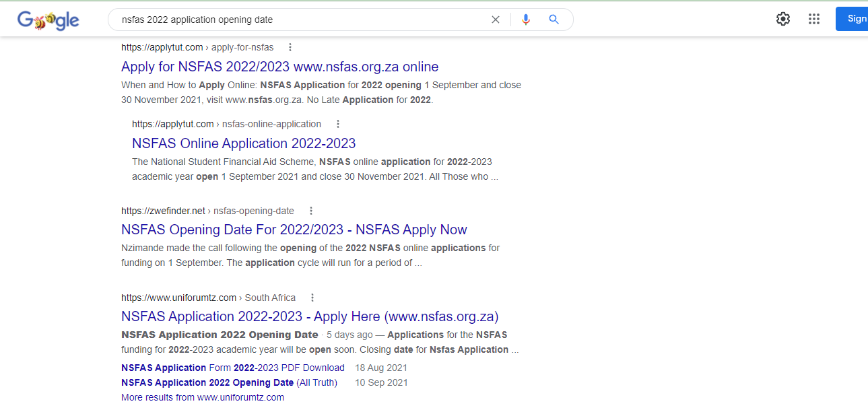Viewport: 868px width, 410px height.
Task: Open options menu for applytut apply-for-nsfas result
Action: click(x=290, y=47)
